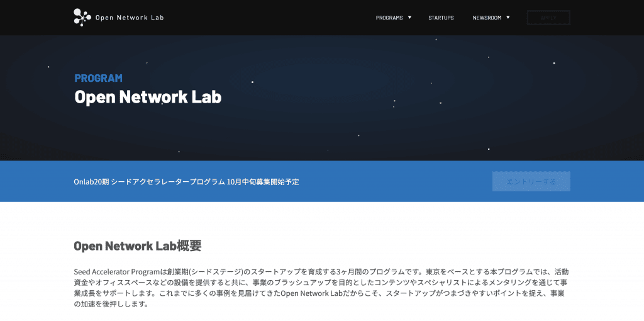Go to the STARTUPS page

(x=441, y=18)
